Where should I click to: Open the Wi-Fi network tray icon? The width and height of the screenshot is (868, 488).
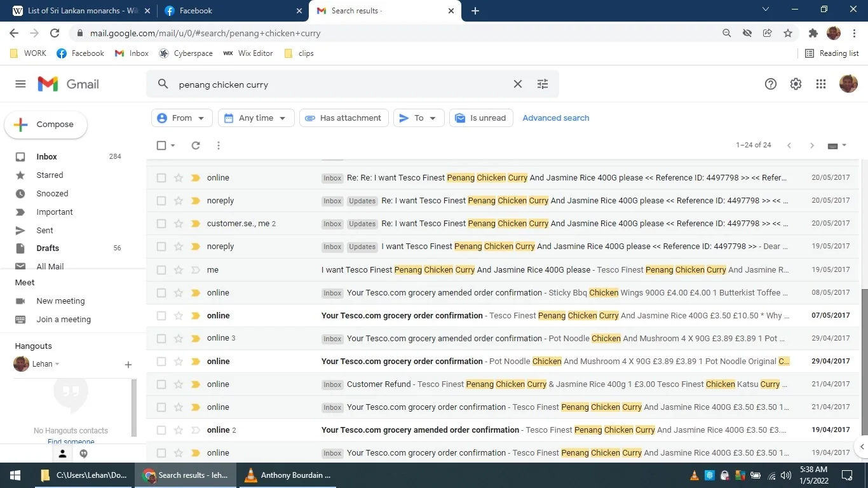[x=772, y=475]
